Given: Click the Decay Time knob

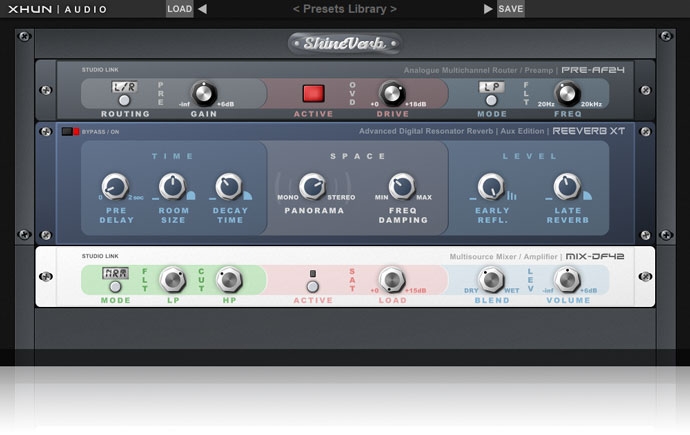Looking at the screenshot, I should click(x=229, y=186).
